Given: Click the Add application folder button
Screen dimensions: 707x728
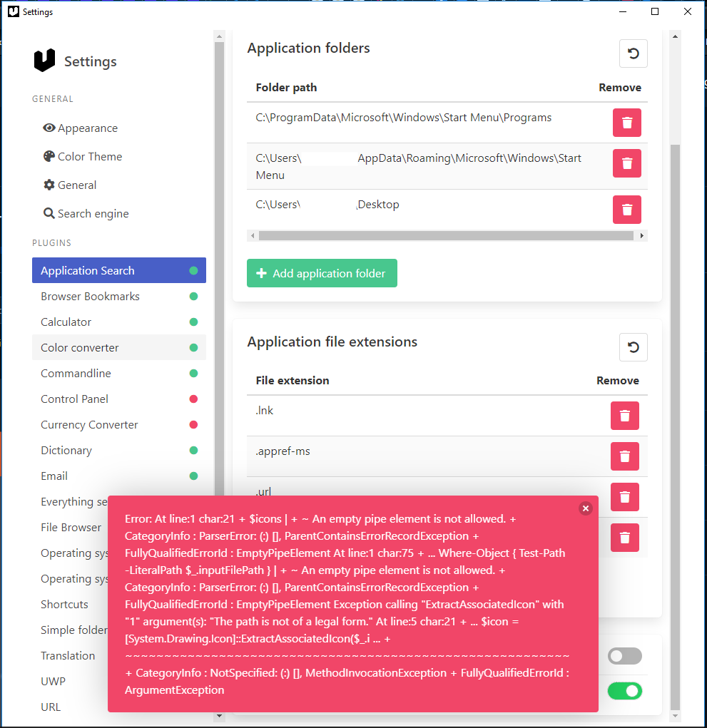Looking at the screenshot, I should point(322,273).
